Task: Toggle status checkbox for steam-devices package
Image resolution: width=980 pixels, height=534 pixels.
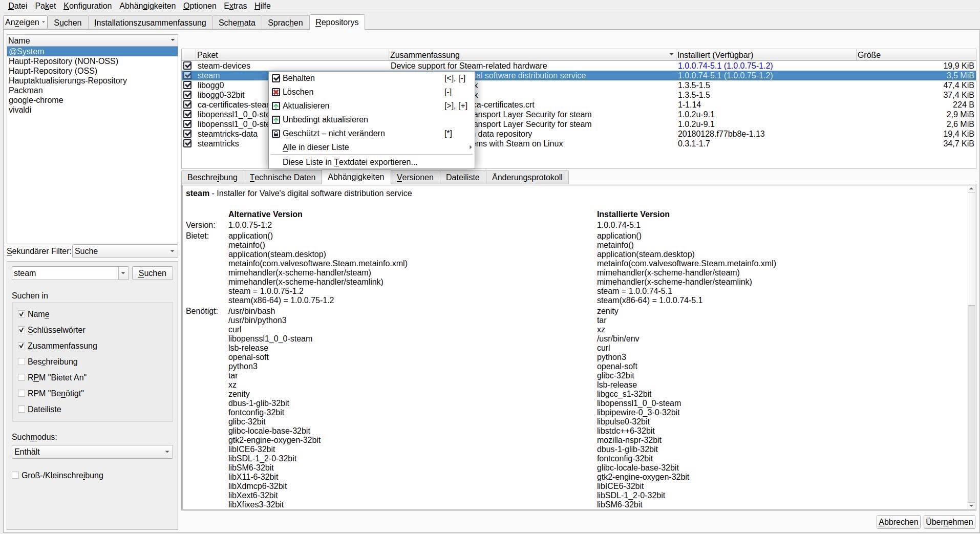Action: tap(188, 66)
